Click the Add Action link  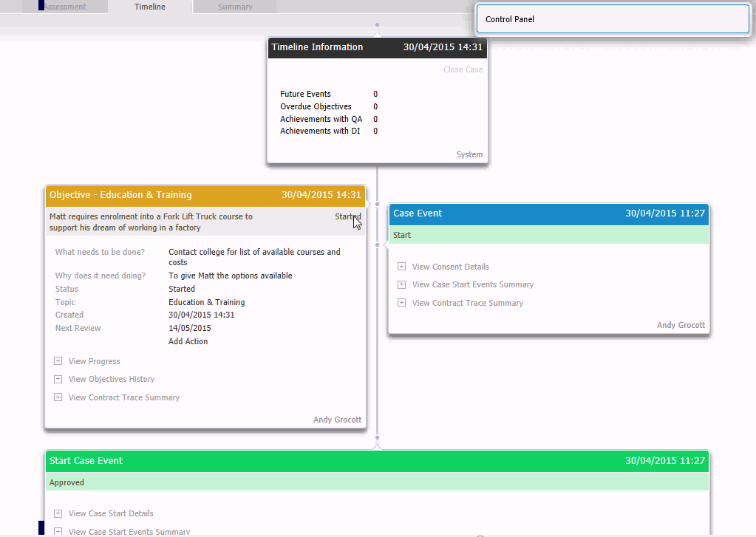pos(188,341)
